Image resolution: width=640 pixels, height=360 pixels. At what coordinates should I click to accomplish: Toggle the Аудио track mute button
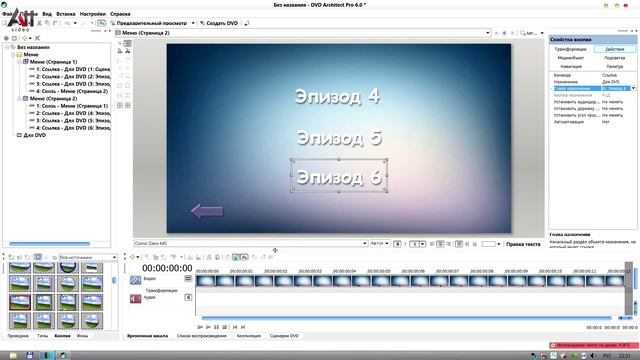pyautogui.click(x=188, y=297)
